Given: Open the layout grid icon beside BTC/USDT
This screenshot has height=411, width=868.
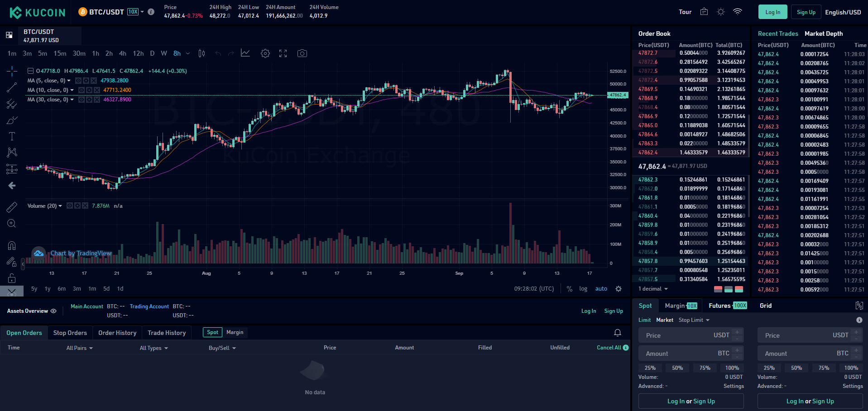Looking at the screenshot, I should tap(9, 35).
